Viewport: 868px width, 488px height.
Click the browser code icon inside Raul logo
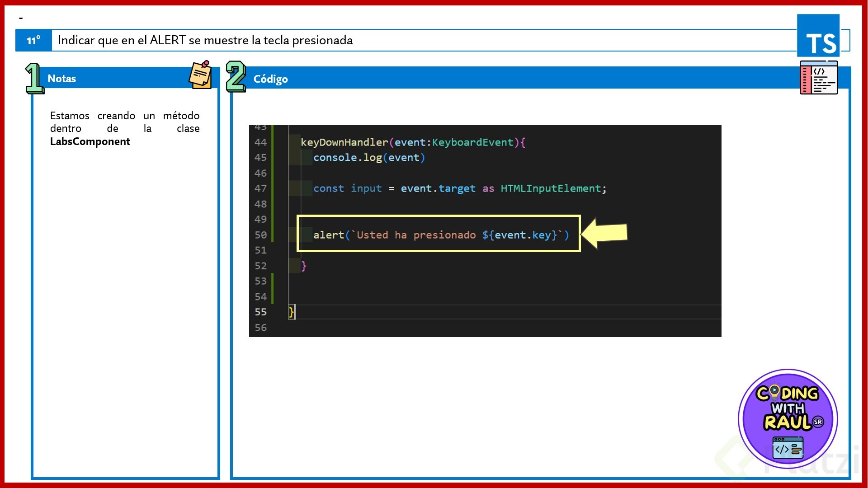tap(788, 447)
